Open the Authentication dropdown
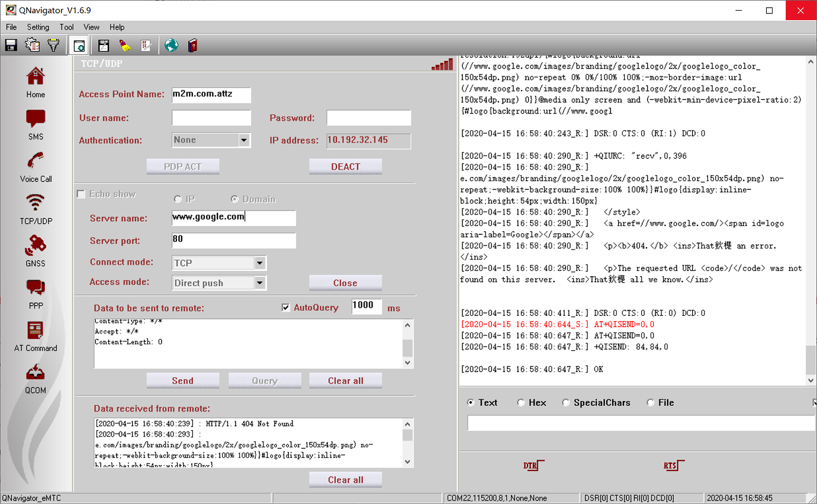817x504 pixels. [211, 140]
